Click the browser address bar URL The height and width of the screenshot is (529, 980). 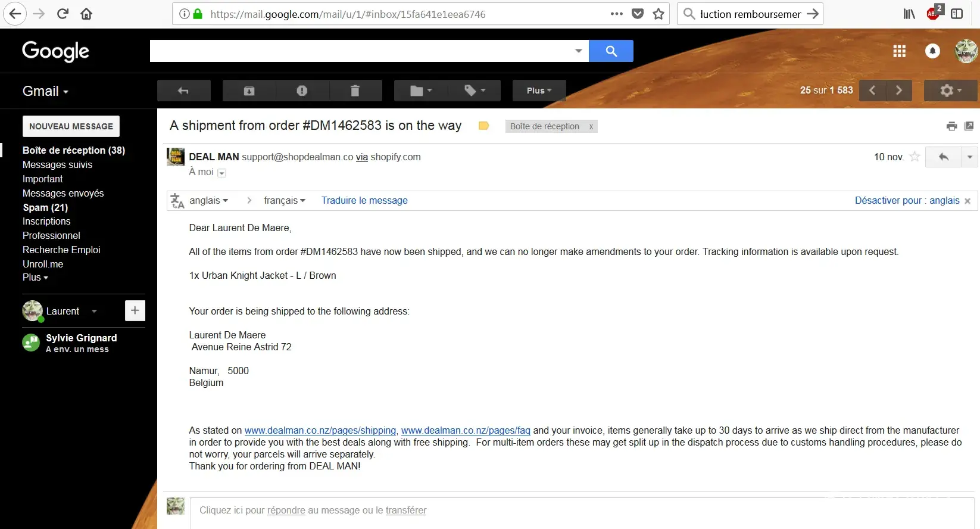pos(348,14)
